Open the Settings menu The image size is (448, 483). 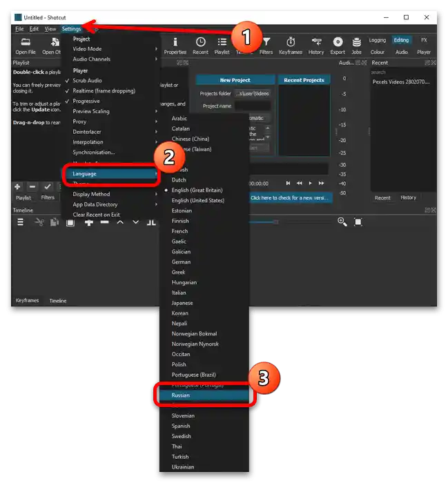[x=71, y=29]
